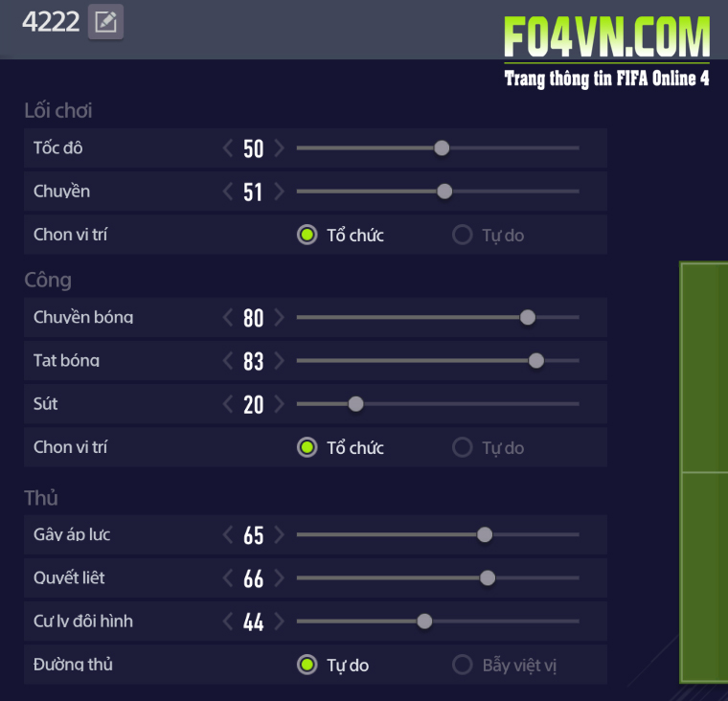Increase Sút value with right arrow
This screenshot has width=728, height=701.
[x=279, y=404]
